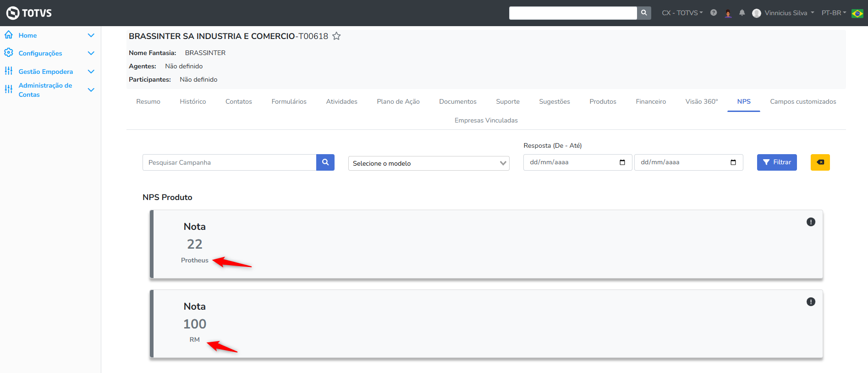Open the Gestão Empodera sidebar link
The image size is (868, 373).
46,72
